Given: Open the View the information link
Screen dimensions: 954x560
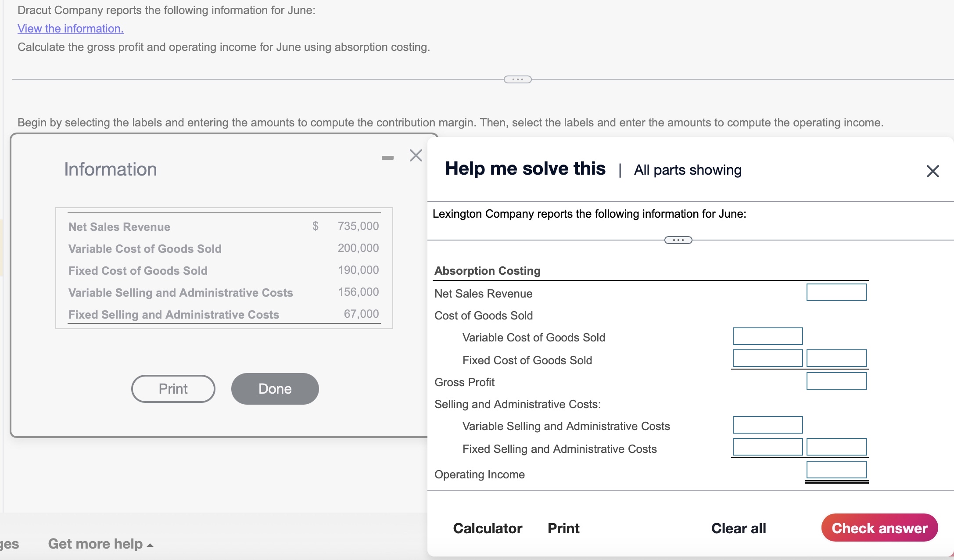Looking at the screenshot, I should 71,29.
